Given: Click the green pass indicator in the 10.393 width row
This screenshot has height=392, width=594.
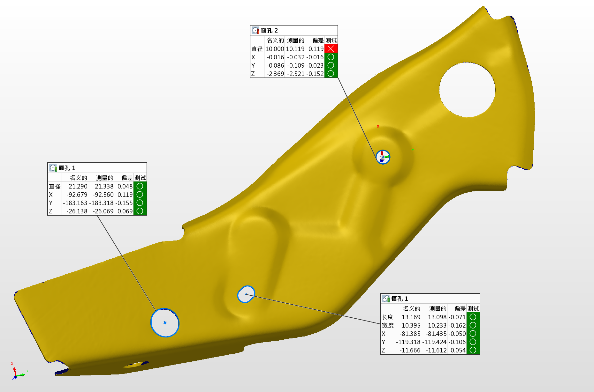Looking at the screenshot, I should click(x=473, y=325).
